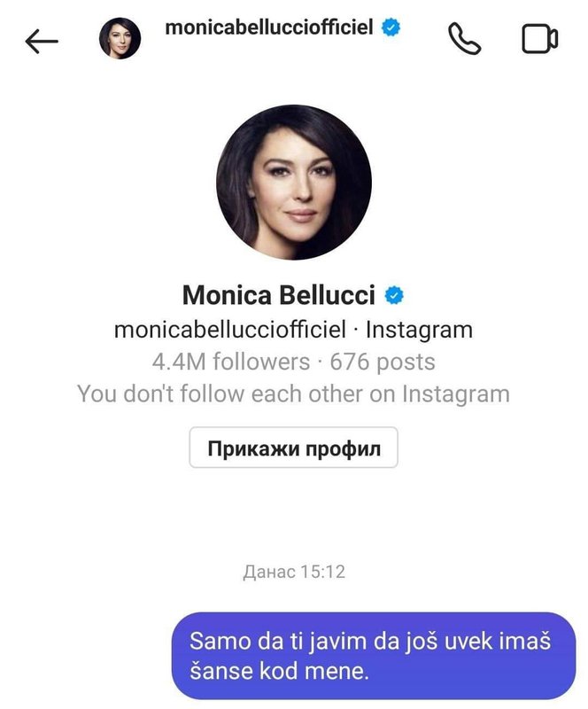
Task: Tap the "šanse kod mene." message text
Action: (x=279, y=671)
